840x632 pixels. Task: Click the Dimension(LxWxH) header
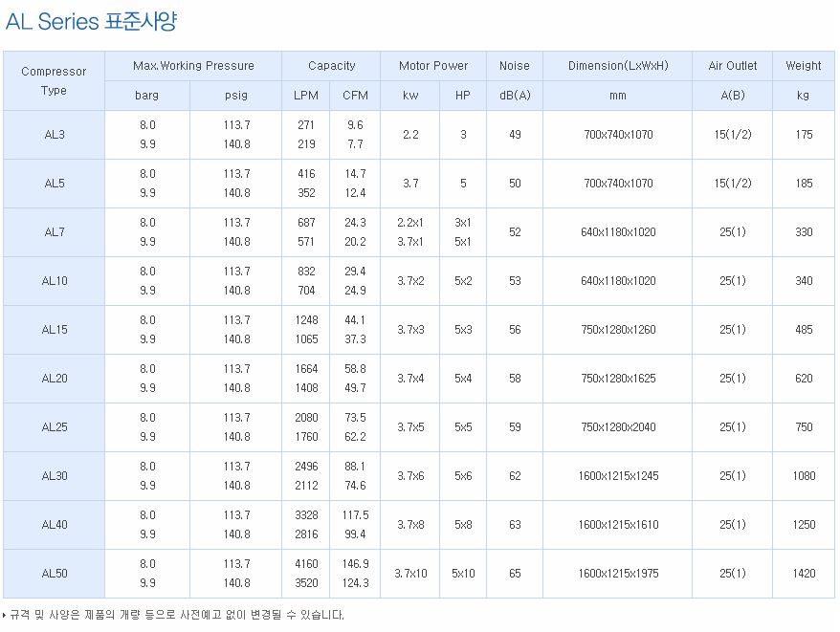618,66
